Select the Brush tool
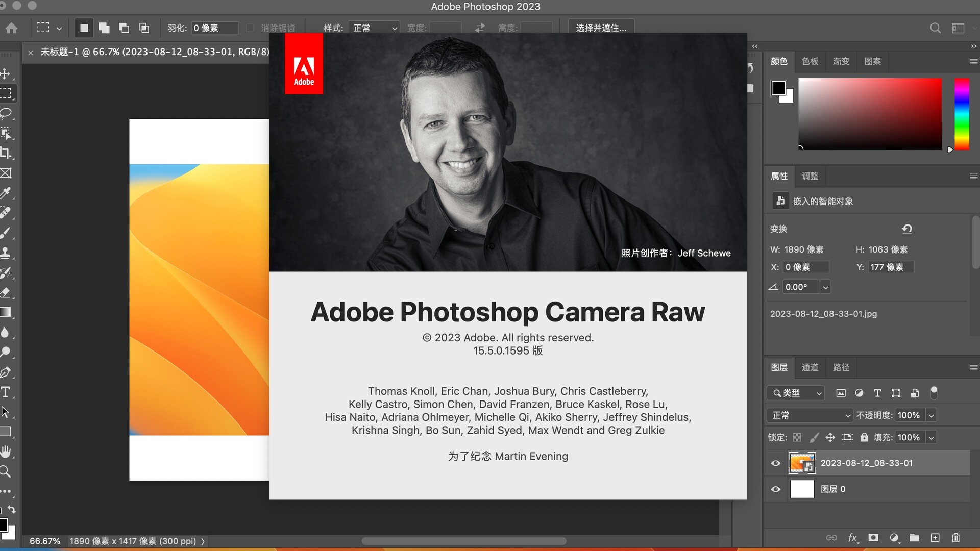The width and height of the screenshot is (980, 551). pyautogui.click(x=6, y=233)
